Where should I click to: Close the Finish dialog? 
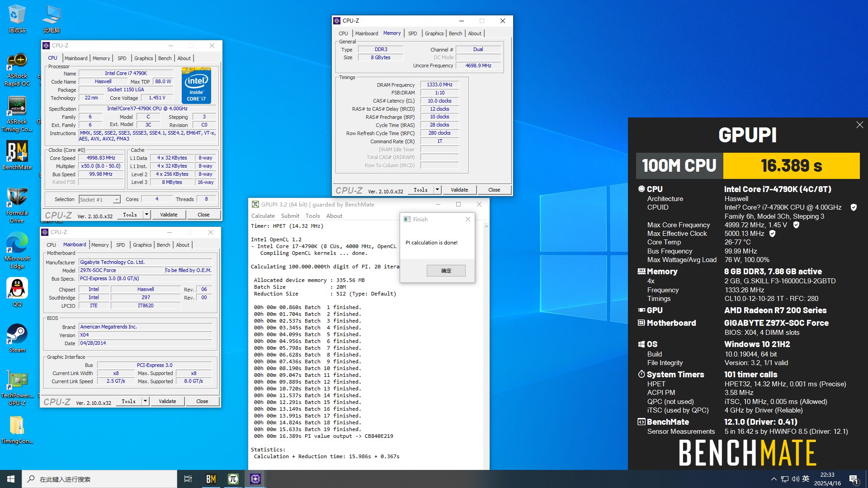[x=468, y=219]
